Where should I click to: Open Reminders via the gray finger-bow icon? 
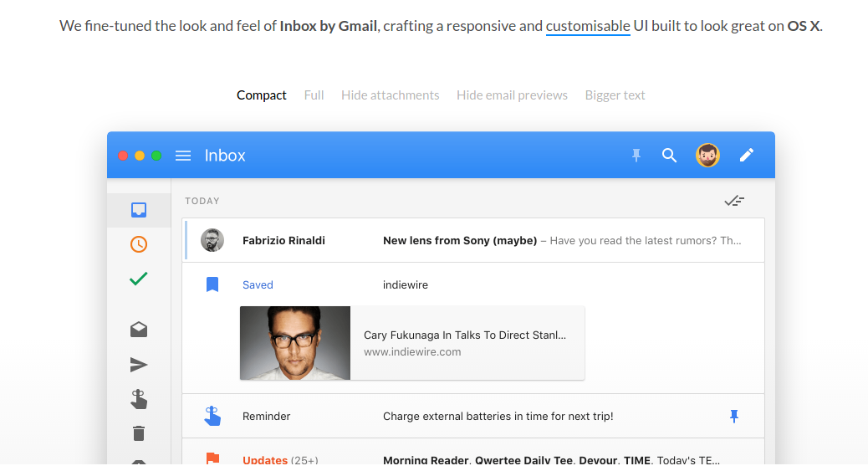(138, 399)
